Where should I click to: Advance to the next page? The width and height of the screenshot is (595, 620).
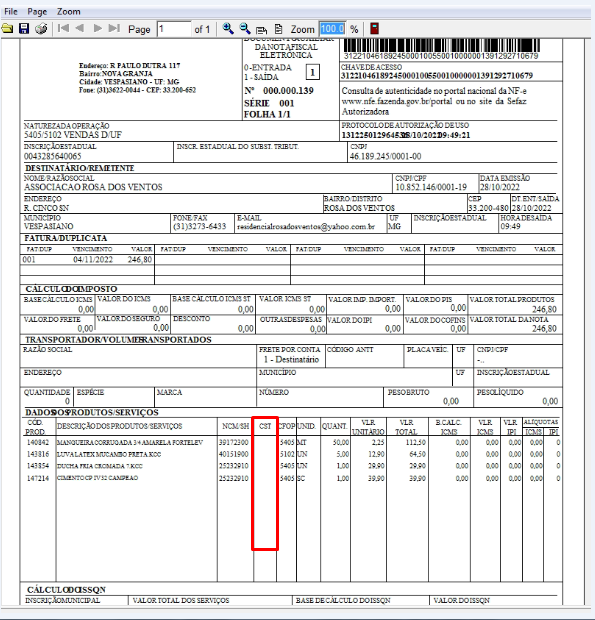click(97, 28)
